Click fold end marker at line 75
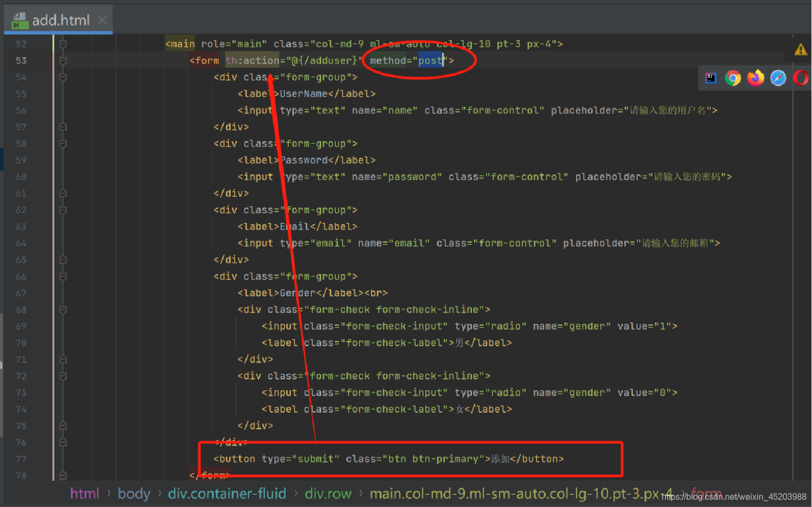This screenshot has width=812, height=507. coord(63,426)
